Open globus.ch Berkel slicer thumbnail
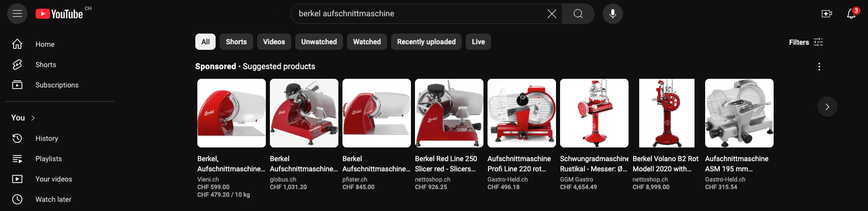 click(304, 113)
